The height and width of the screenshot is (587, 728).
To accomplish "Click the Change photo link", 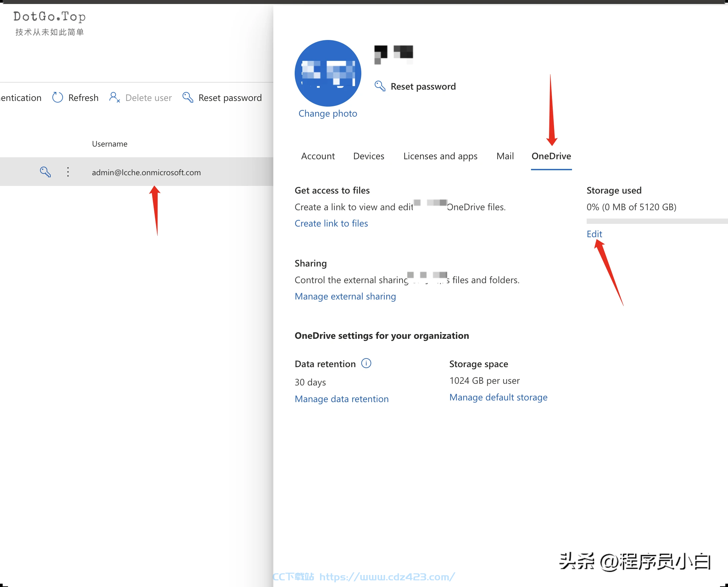I will [x=328, y=113].
